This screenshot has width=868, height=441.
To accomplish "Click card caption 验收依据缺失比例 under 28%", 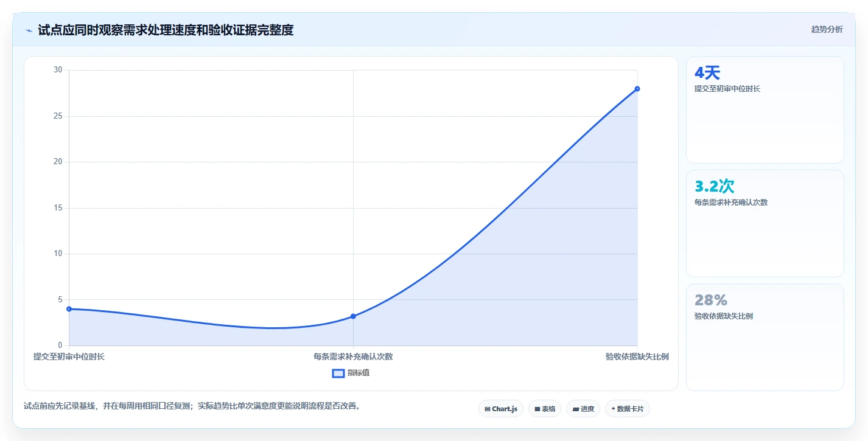I will (x=724, y=316).
